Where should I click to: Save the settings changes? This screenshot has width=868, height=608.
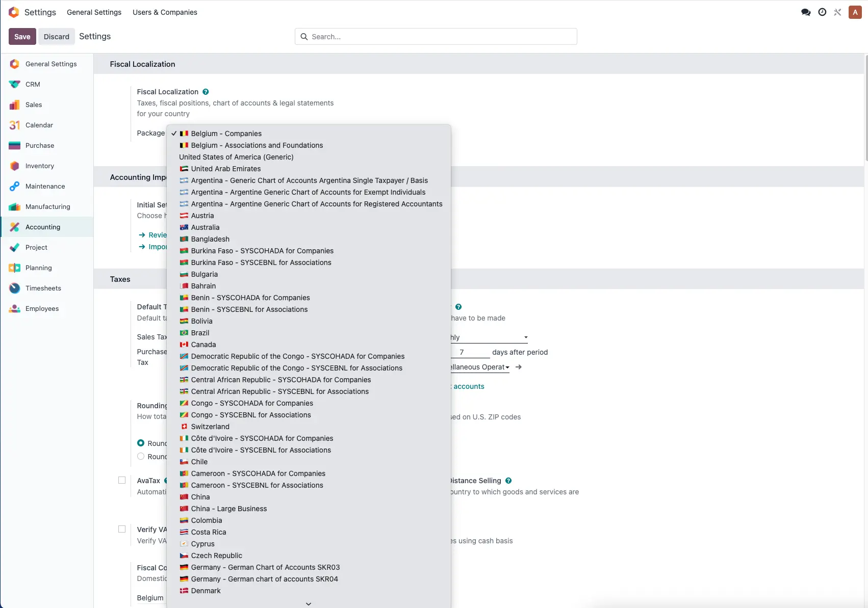click(x=22, y=37)
